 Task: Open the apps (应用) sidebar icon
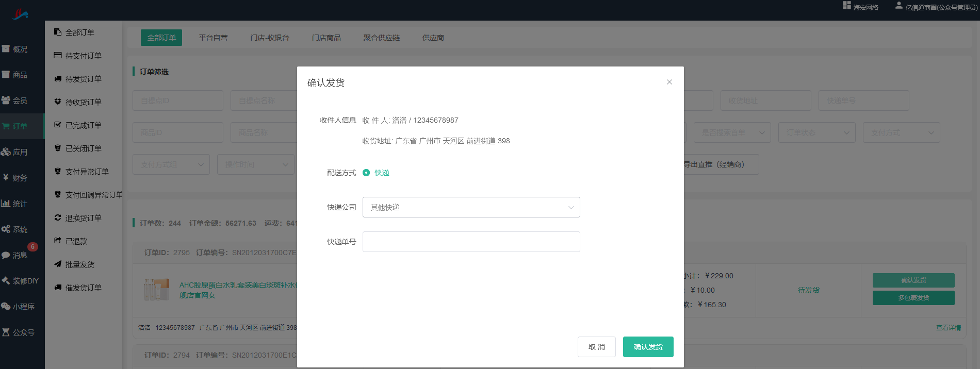click(6, 152)
